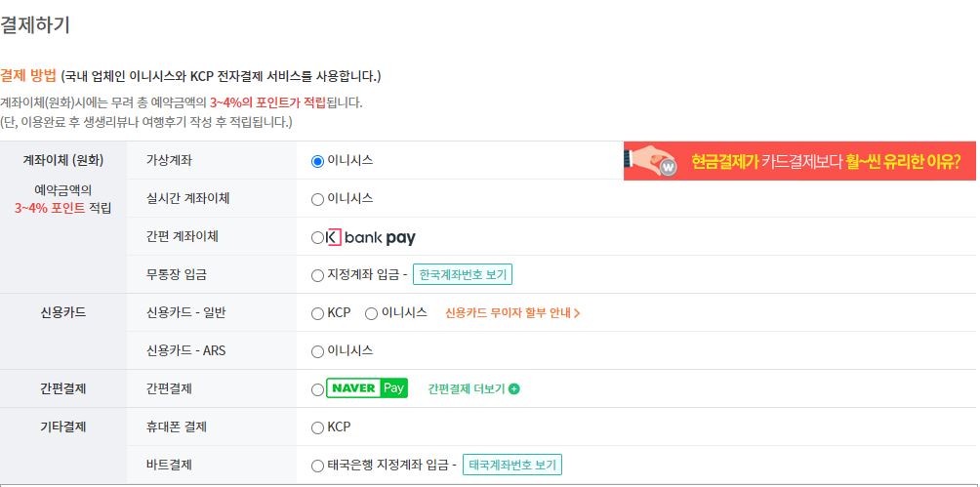The image size is (980, 487).
Task: Choose the K bank pay radio button
Action: [x=317, y=237]
